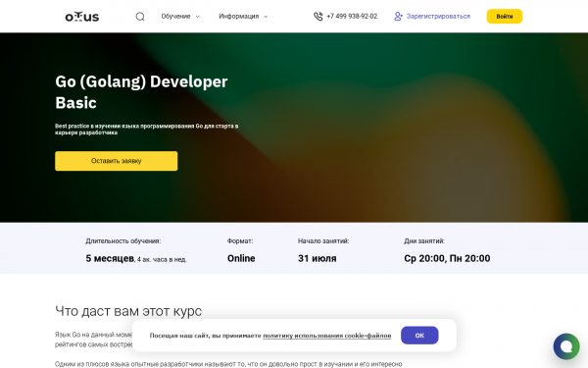Select the Best practice course subtitle
Image resolution: width=588 pixels, height=368 pixels.
(x=147, y=130)
